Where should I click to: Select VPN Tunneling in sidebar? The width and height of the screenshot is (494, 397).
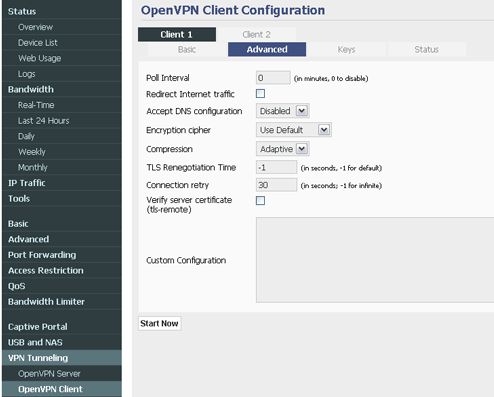click(x=62, y=358)
